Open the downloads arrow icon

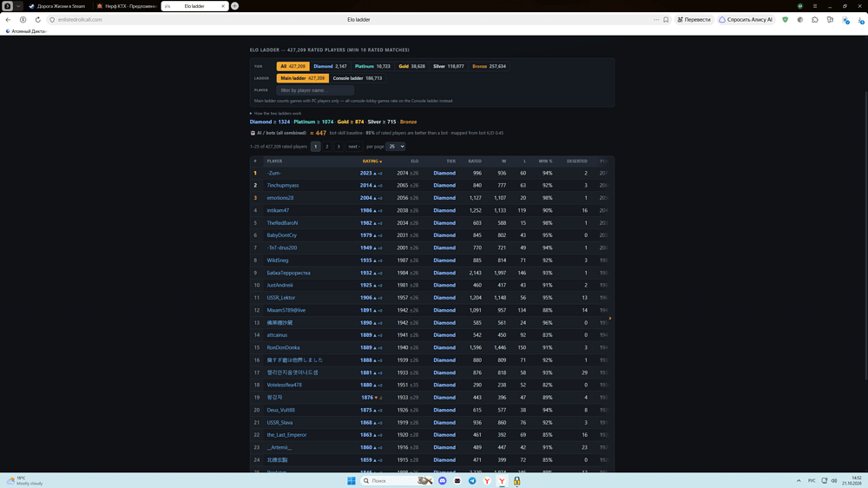(860, 19)
